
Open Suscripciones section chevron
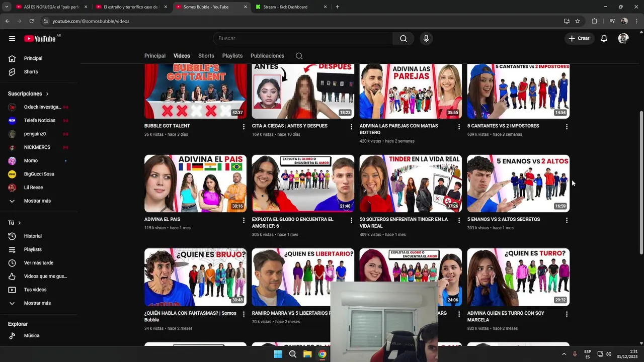pos(47,94)
